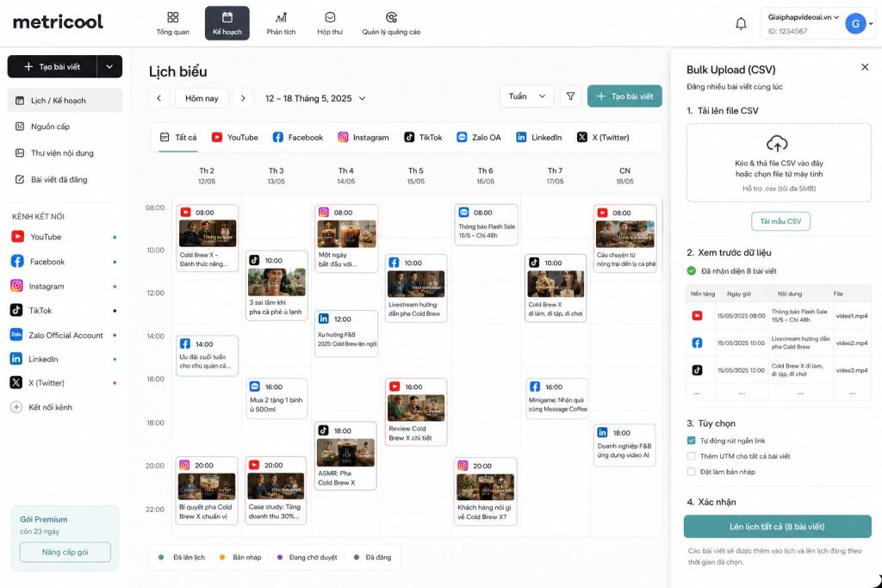Open Thư viện nội dung
Screen dimensions: 882x588
[65, 153]
